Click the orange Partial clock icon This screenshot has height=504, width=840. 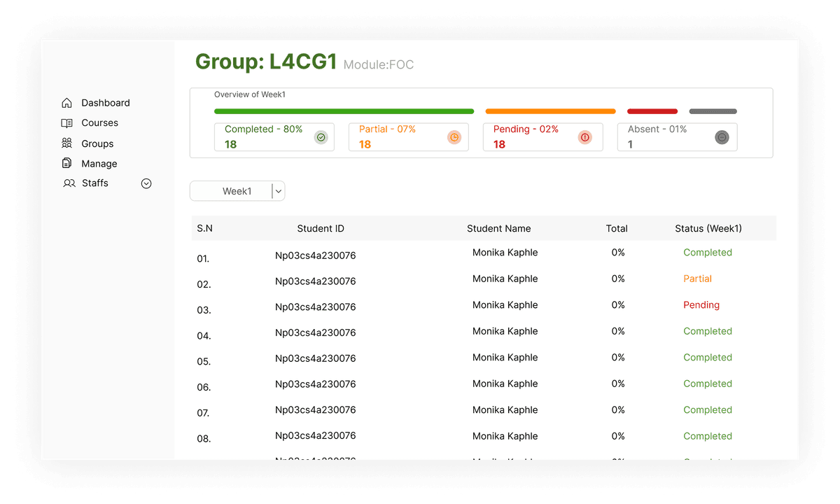(x=454, y=137)
